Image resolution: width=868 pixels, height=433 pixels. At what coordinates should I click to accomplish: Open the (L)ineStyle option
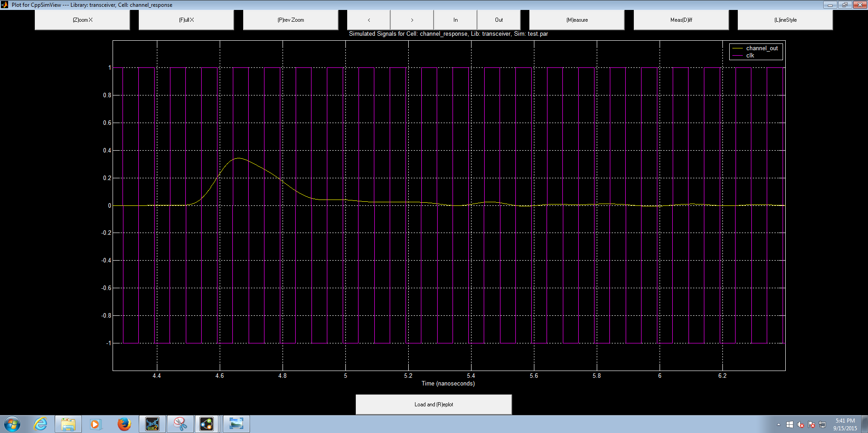tap(785, 19)
